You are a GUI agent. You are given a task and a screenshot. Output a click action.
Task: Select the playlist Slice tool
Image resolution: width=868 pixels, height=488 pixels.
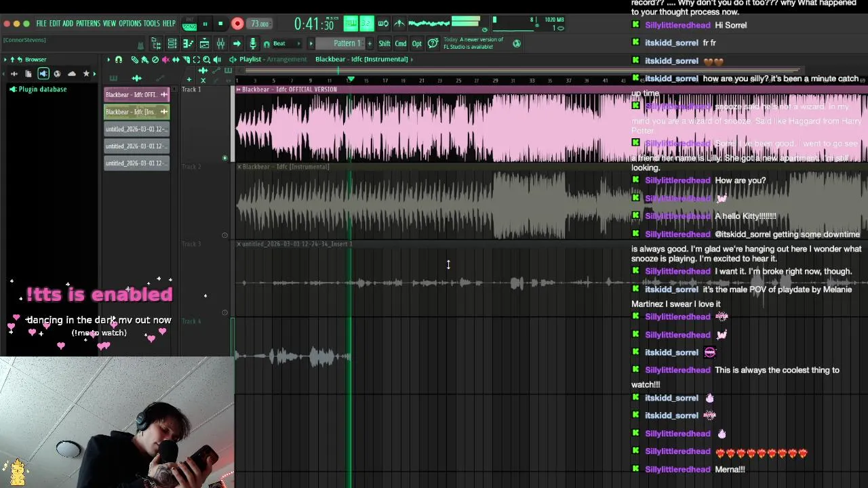[x=186, y=59]
